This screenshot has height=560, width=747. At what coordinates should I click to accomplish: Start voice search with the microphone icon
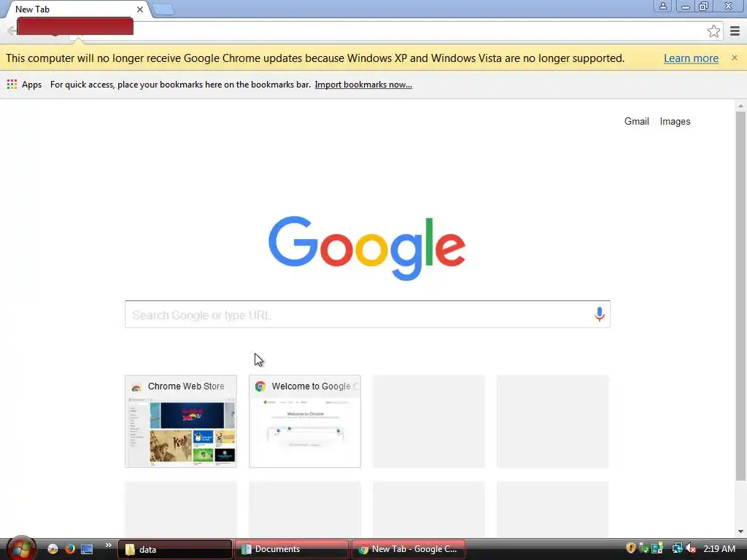pos(600,314)
